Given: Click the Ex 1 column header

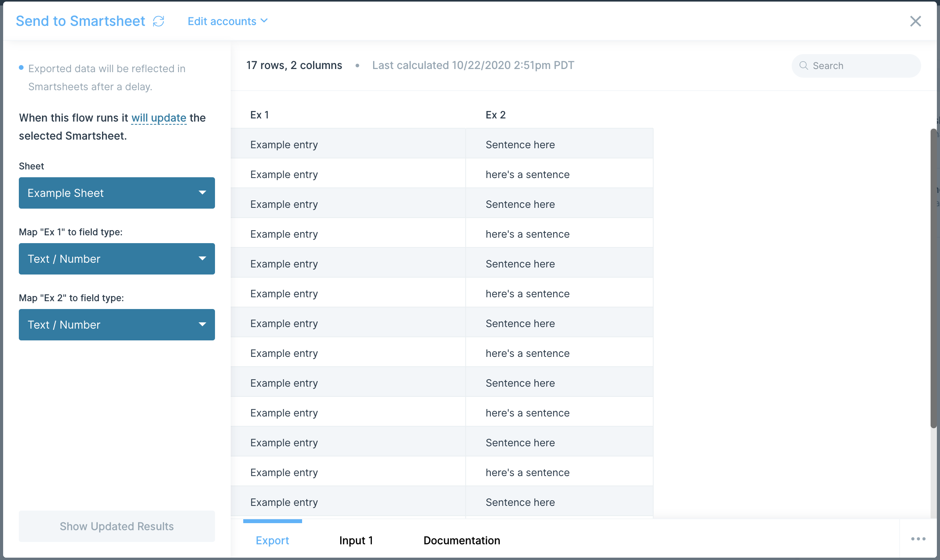Looking at the screenshot, I should (260, 115).
